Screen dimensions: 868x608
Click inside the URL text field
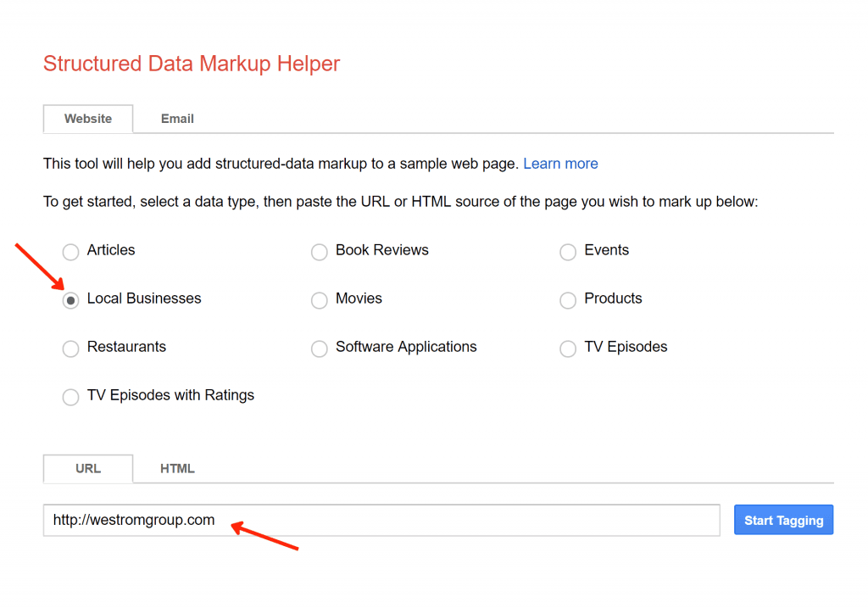tap(381, 520)
